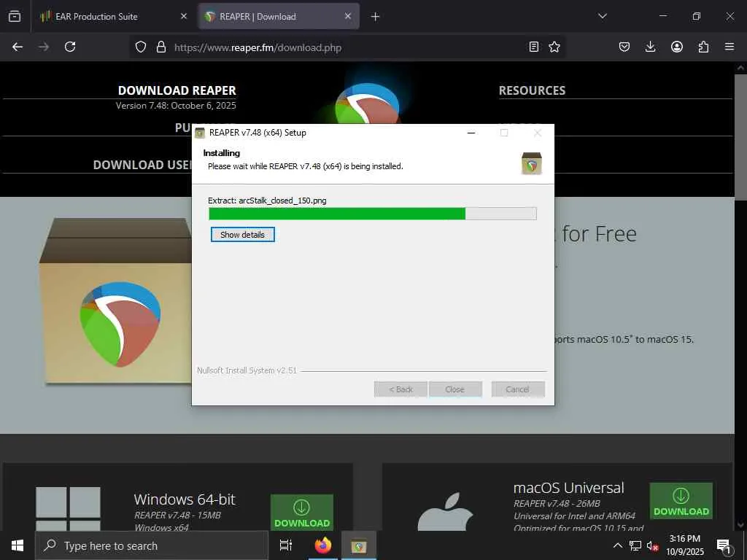
Task: Open tracking protection shield icon
Action: click(x=141, y=47)
